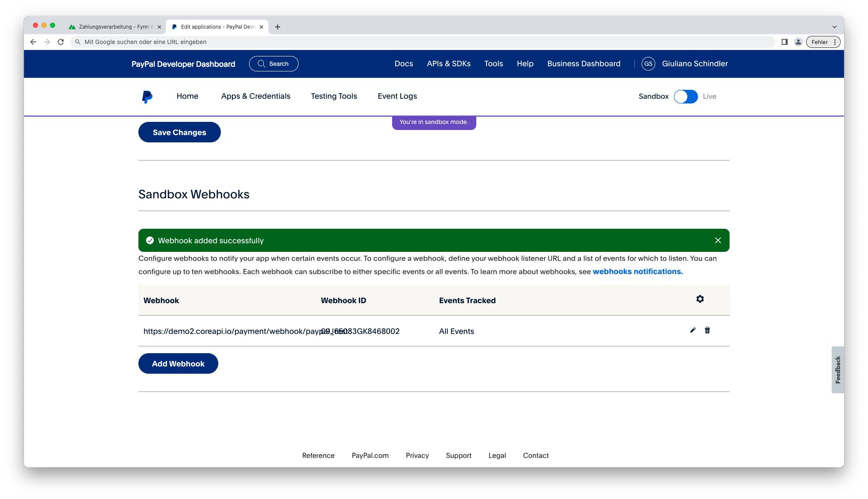Open Event Logs tab

tap(397, 96)
